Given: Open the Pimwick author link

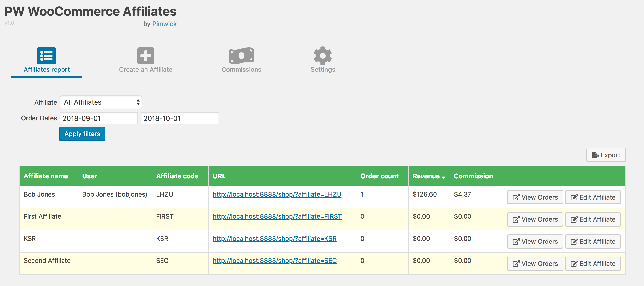Looking at the screenshot, I should point(164,24).
